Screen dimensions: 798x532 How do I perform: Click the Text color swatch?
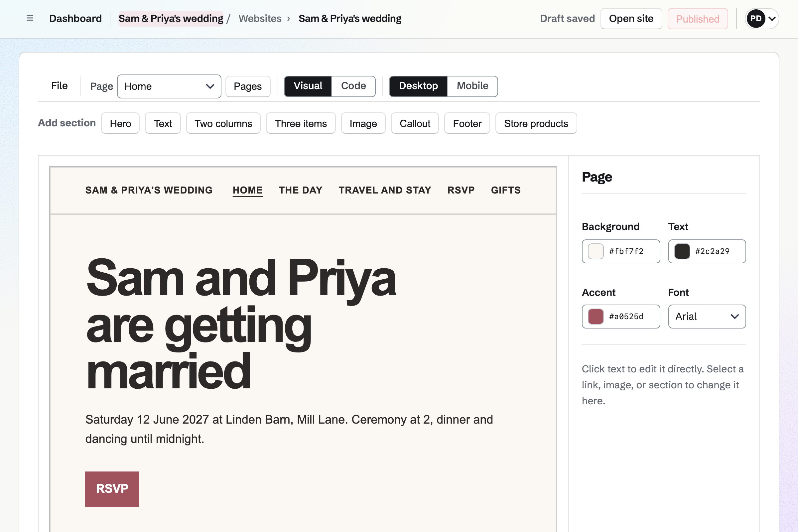682,251
